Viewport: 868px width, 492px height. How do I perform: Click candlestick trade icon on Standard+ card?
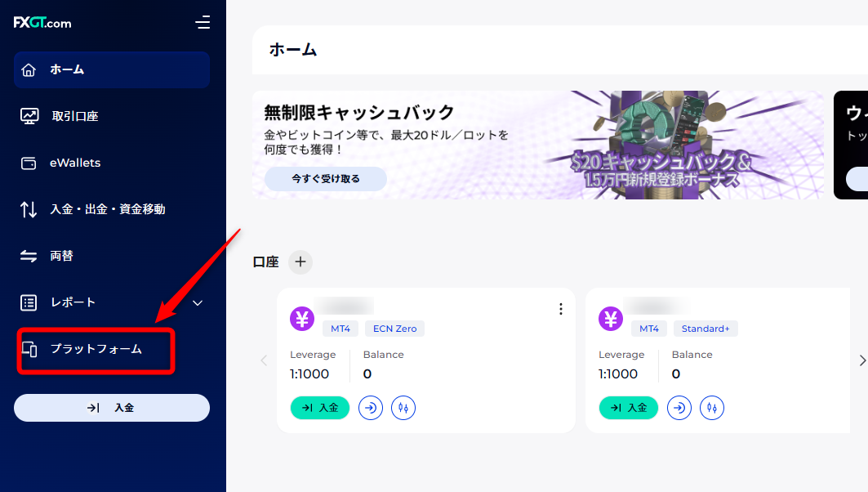(712, 408)
